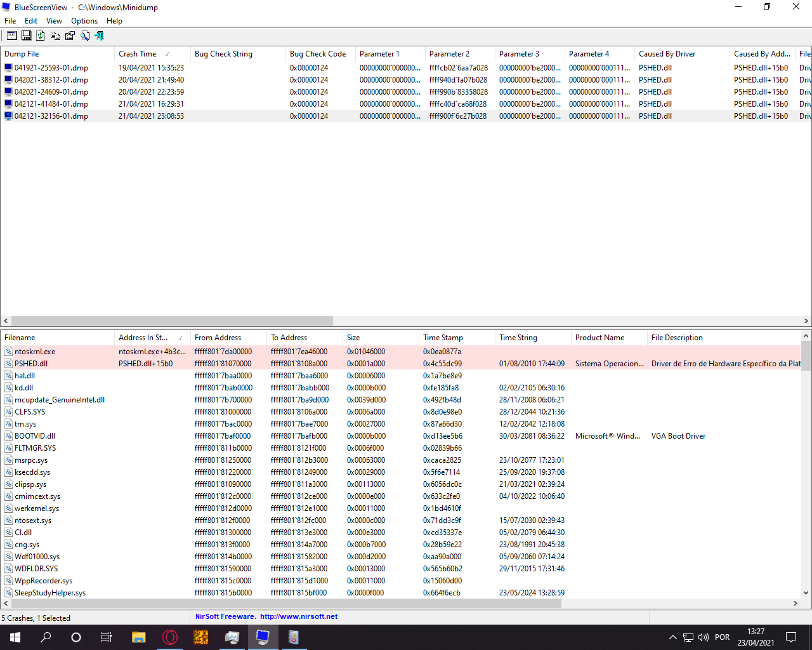This screenshot has height=650, width=812.
Task: Click the Exit door toolbar icon
Action: pos(99,36)
